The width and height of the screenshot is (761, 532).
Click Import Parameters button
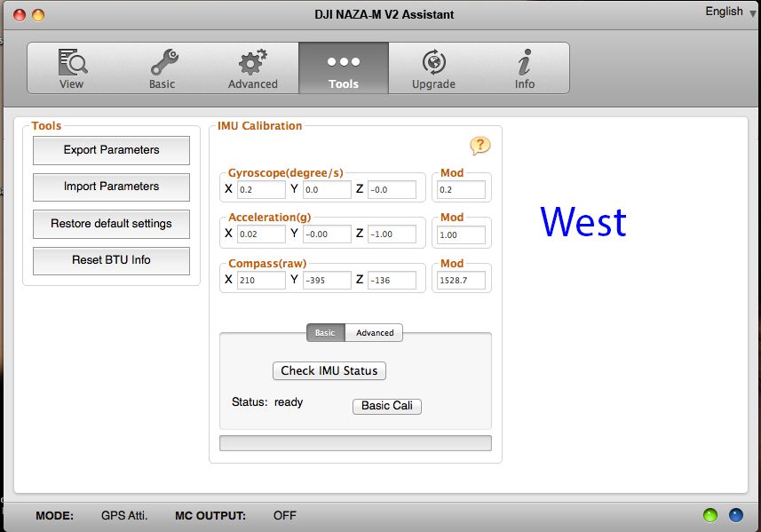[x=111, y=187]
